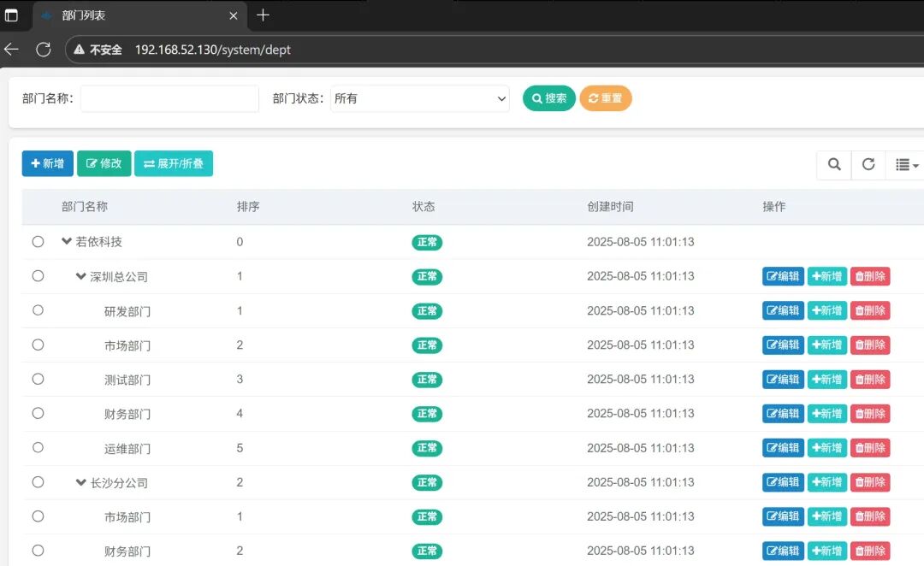924x566 pixels.
Task: Select the 长沙分公司 radio button
Action: (38, 481)
